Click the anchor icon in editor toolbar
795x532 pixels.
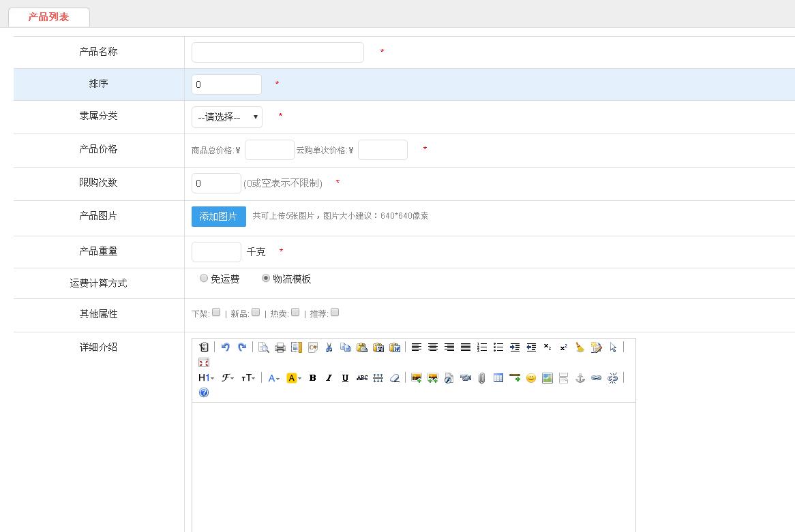(580, 378)
